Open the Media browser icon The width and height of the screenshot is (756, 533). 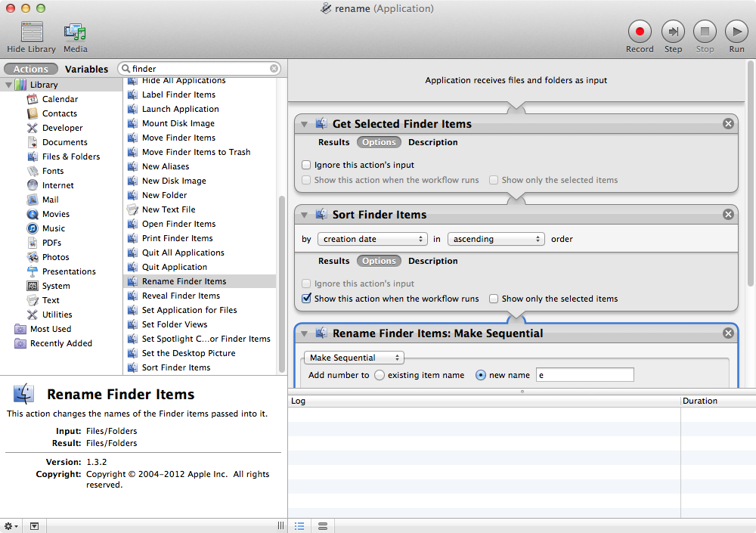tap(75, 32)
